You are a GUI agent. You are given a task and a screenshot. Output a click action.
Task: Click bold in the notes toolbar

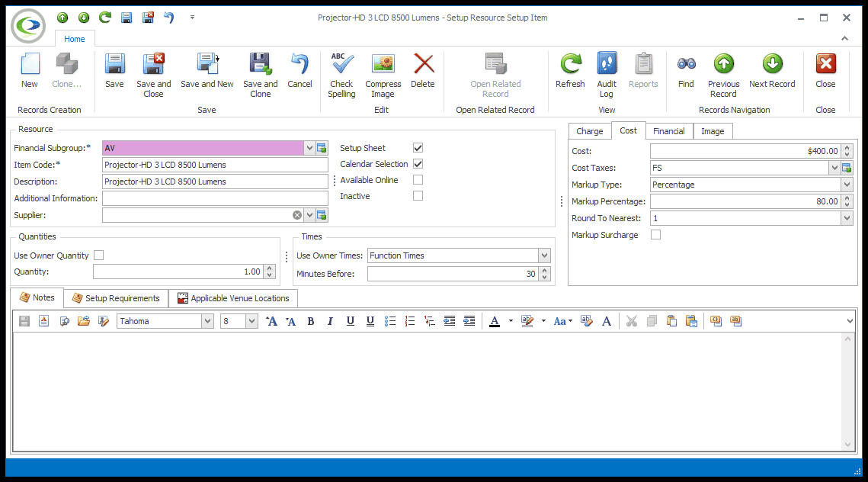coord(311,321)
